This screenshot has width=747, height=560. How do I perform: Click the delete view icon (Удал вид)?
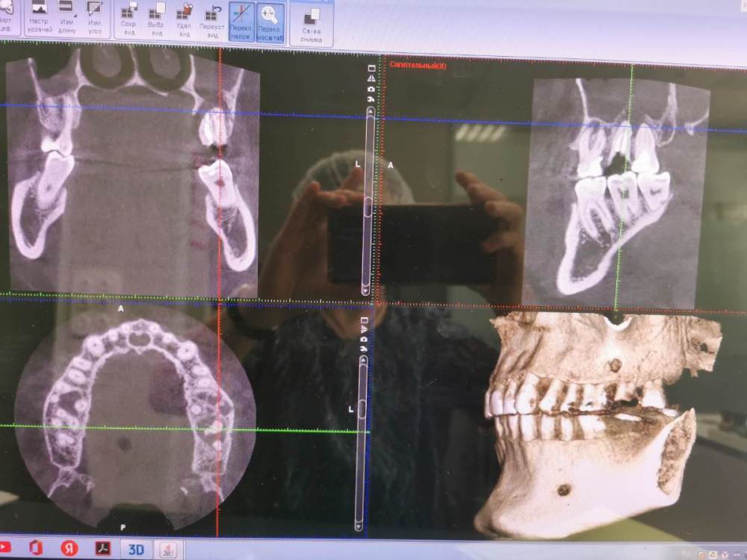(x=184, y=20)
